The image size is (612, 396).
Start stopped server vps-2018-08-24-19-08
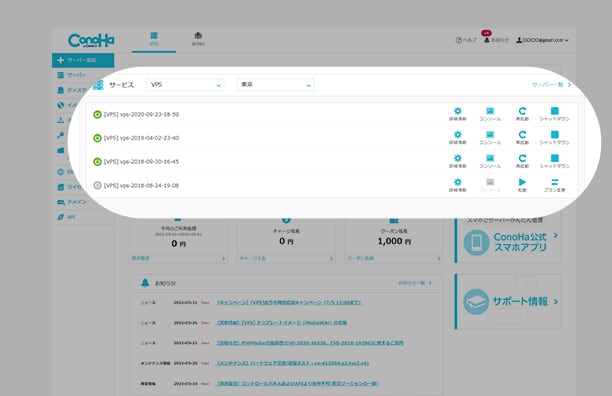point(522,185)
